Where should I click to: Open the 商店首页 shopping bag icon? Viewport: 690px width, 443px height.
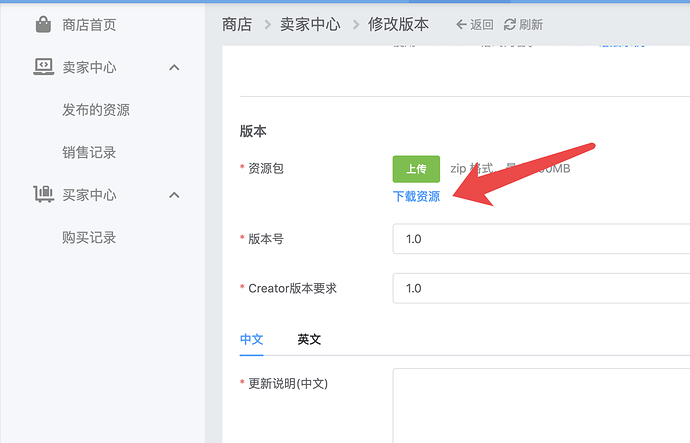(x=43, y=24)
